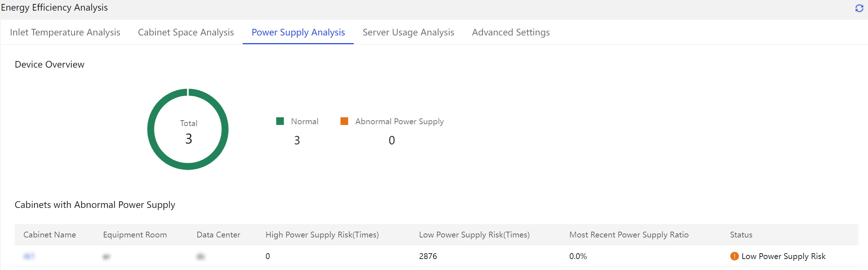Click the Equipment Room column header

point(135,235)
